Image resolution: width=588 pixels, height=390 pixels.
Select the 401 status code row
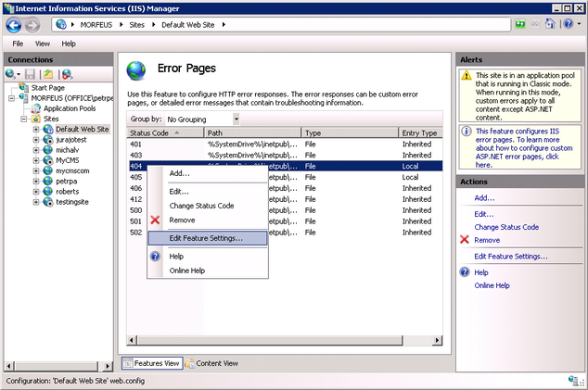[285, 145]
